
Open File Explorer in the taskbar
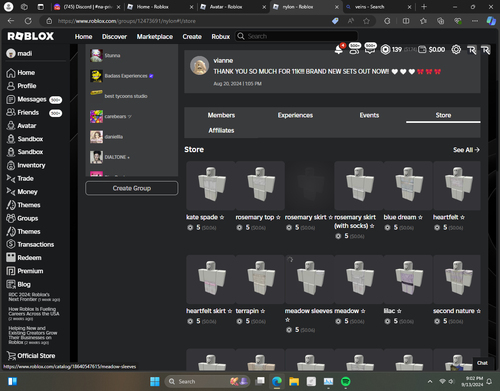(294, 381)
